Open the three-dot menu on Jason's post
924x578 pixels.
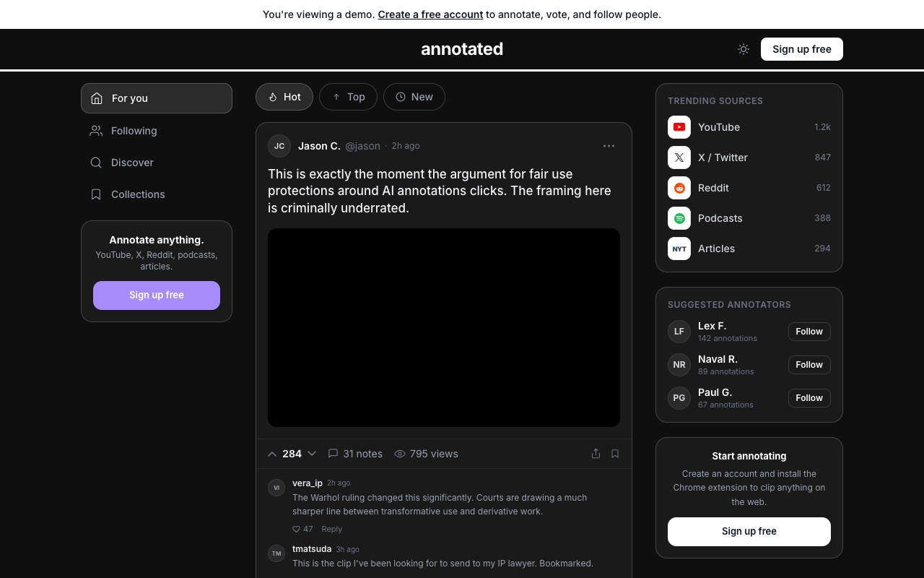609,146
